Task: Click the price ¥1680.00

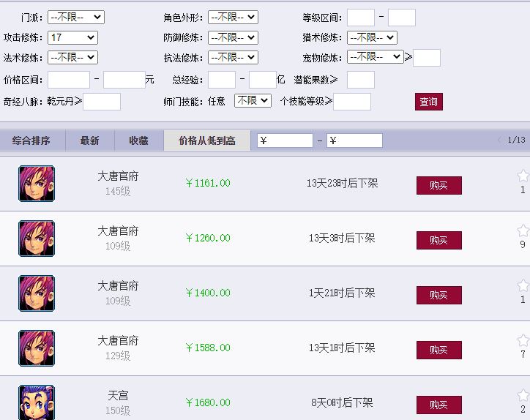Action: pyautogui.click(x=208, y=402)
